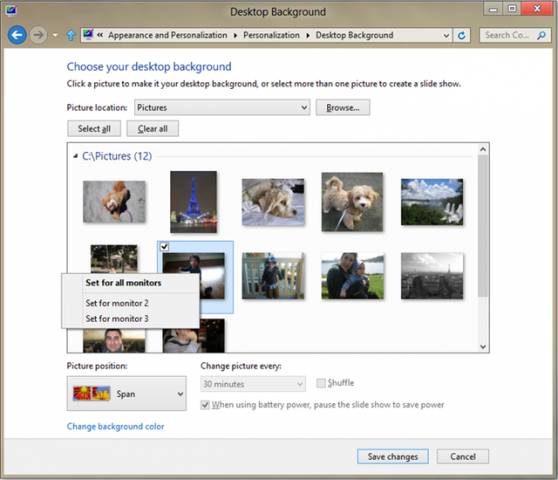
Task: Choose Set for monitor 3
Action: tap(117, 318)
